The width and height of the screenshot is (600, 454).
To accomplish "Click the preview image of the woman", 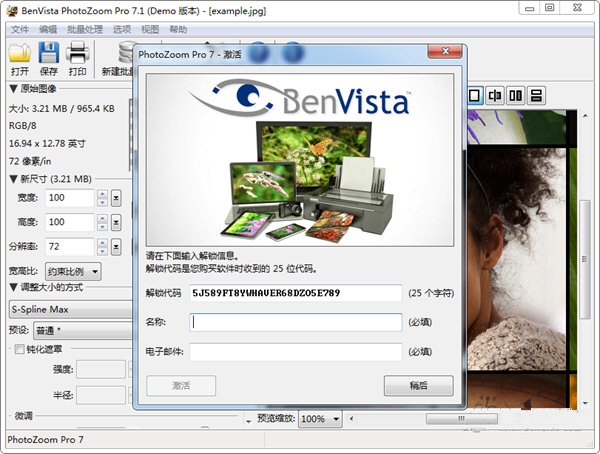I will pos(516,259).
